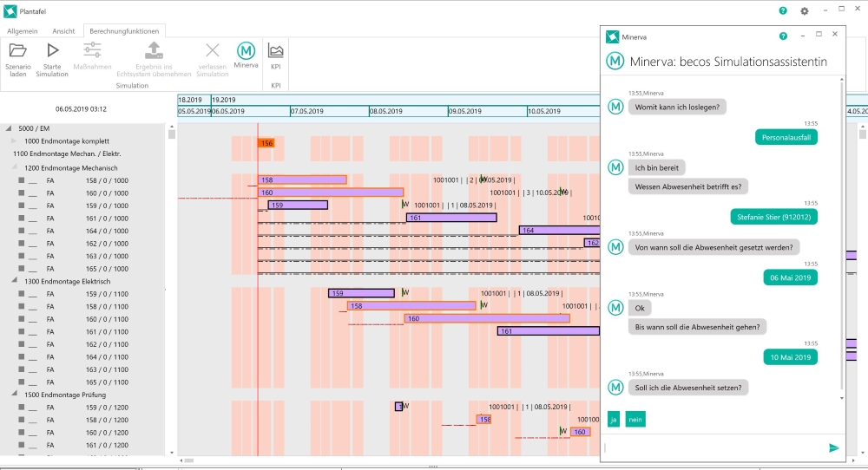Open the settings gear in Plantafel title bar
Screen dimensions: 868x470
[x=805, y=11]
